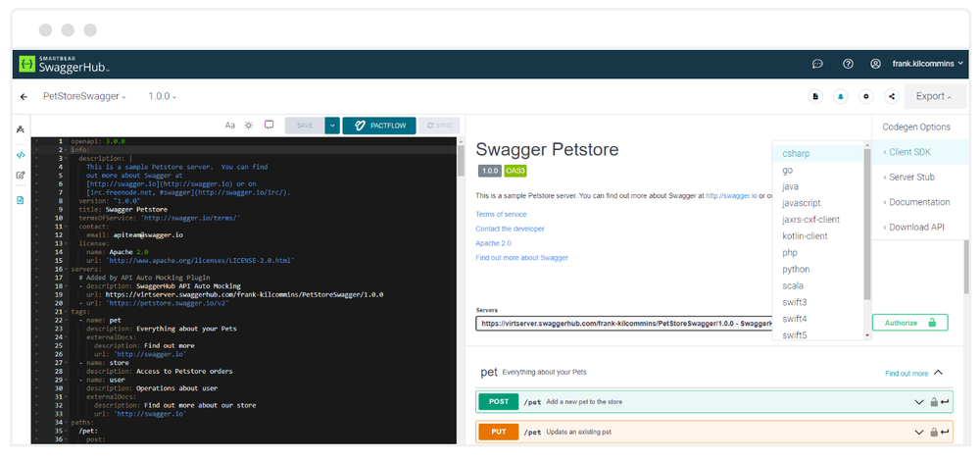Screen dimensions: 980x461
Task: Open the Servers selection dropdown
Action: pyautogui.click(x=623, y=324)
